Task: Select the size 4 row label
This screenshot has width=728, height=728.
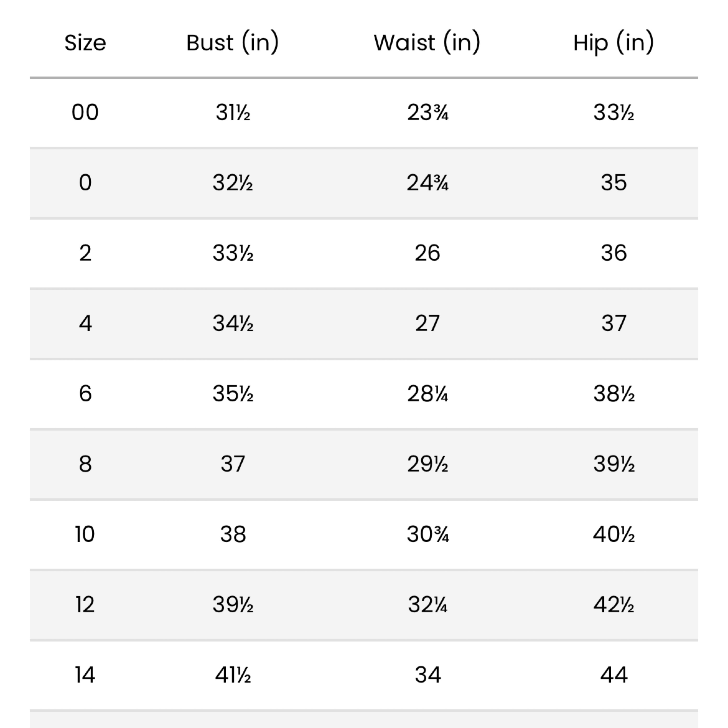Action: (x=85, y=323)
